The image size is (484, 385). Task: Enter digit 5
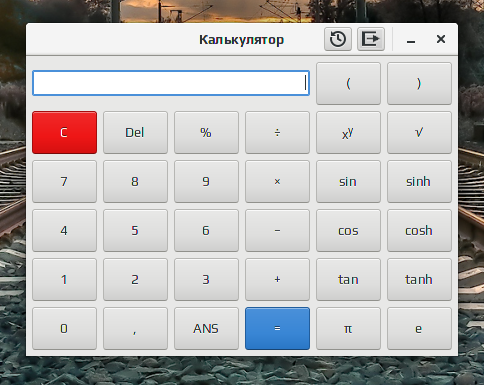(135, 230)
